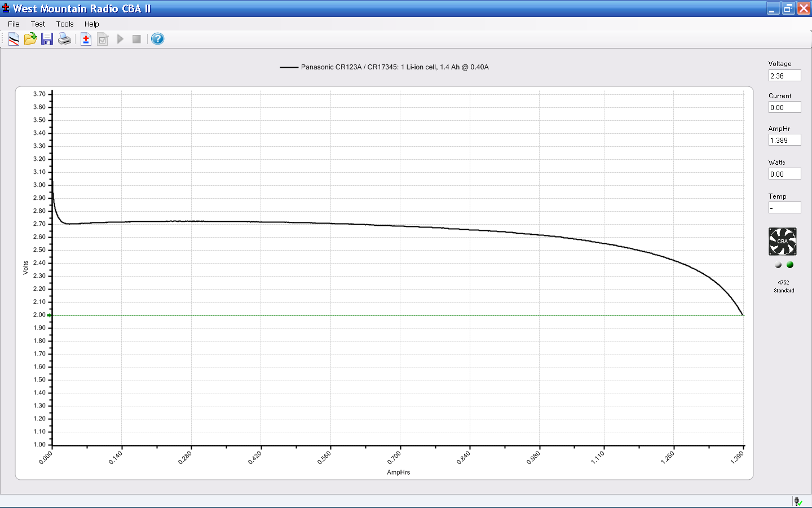
Task: Click the green 2.00 volt cutoff marker
Action: pos(49,315)
